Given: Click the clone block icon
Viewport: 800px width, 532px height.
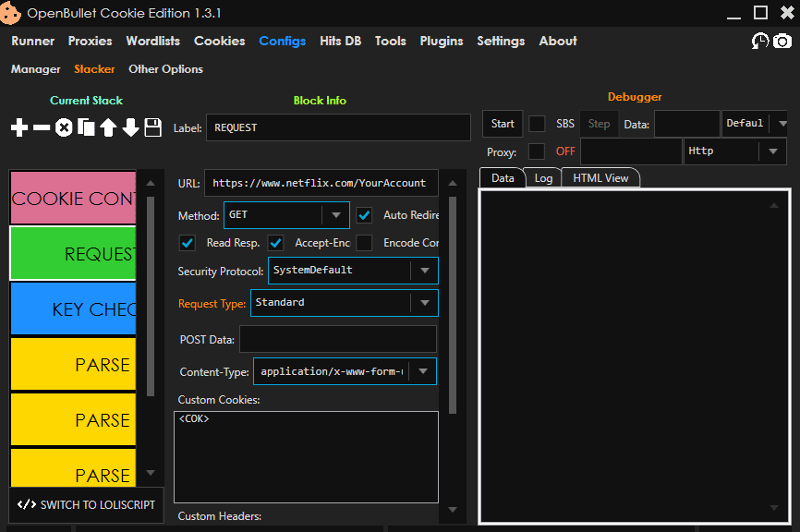Looking at the screenshot, I should pyautogui.click(x=86, y=128).
